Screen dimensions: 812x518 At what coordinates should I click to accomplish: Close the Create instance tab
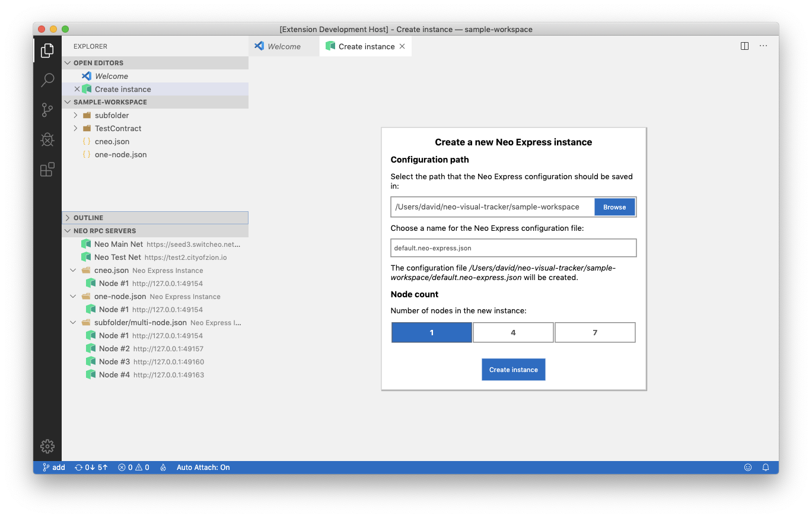(402, 46)
